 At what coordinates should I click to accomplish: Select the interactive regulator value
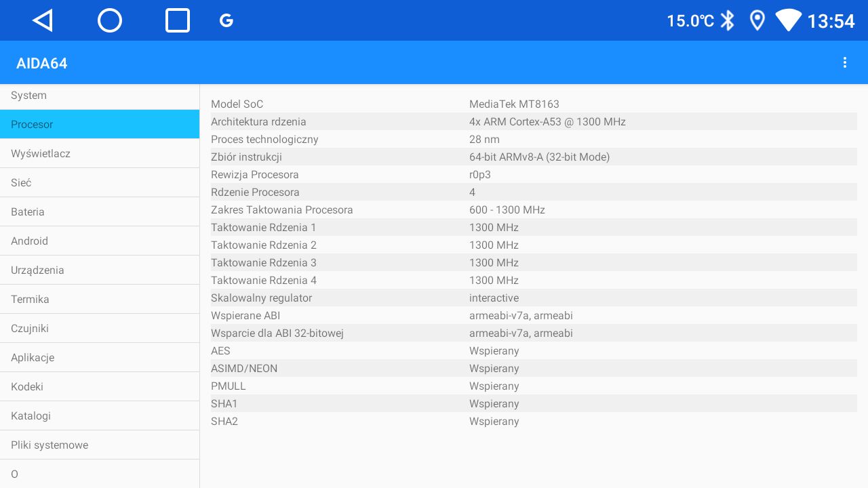tap(494, 298)
